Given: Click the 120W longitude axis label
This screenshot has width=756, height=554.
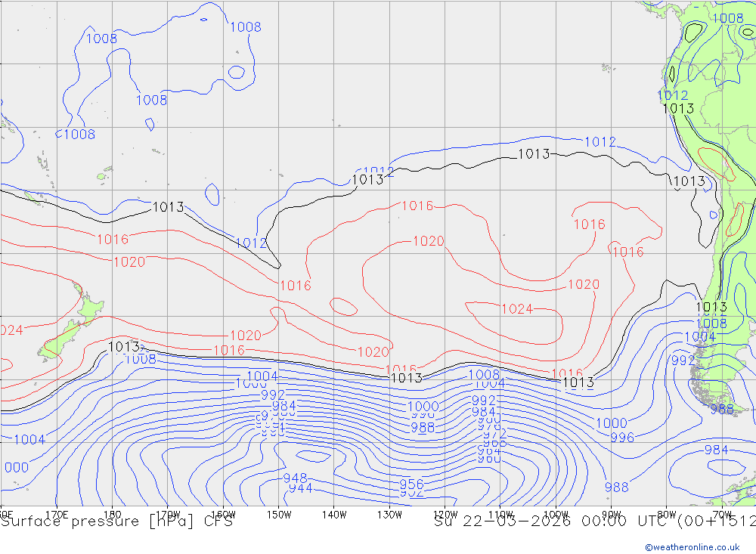Looking at the screenshot, I should pos(445,515).
